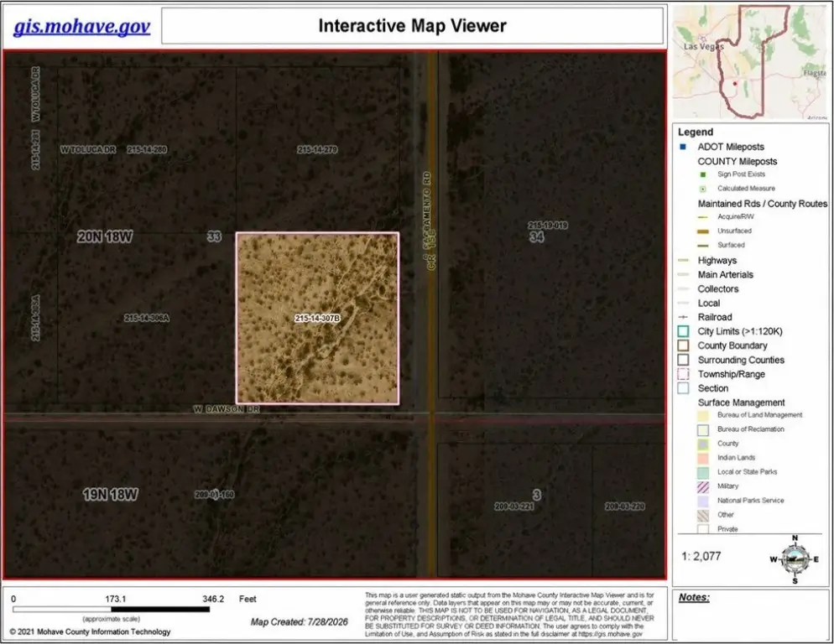Image resolution: width=834 pixels, height=644 pixels.
Task: Click the Calculated Measure legend symbol
Action: click(702, 189)
